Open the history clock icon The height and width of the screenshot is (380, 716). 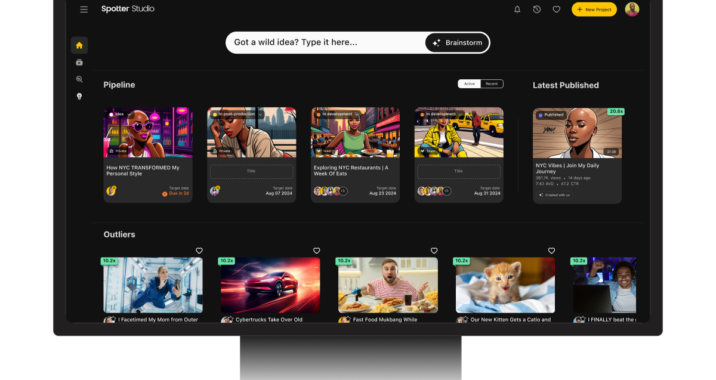pos(537,9)
